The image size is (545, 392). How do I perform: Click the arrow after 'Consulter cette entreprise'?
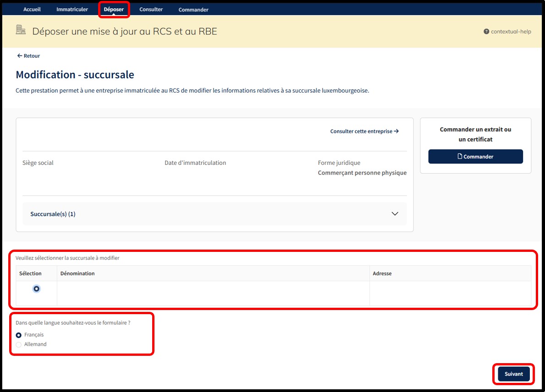tap(396, 131)
